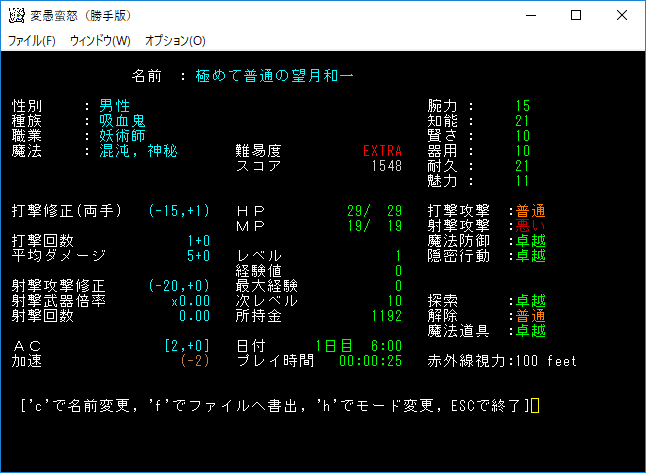Click the score value 1548
The height and width of the screenshot is (473, 646).
tap(385, 166)
